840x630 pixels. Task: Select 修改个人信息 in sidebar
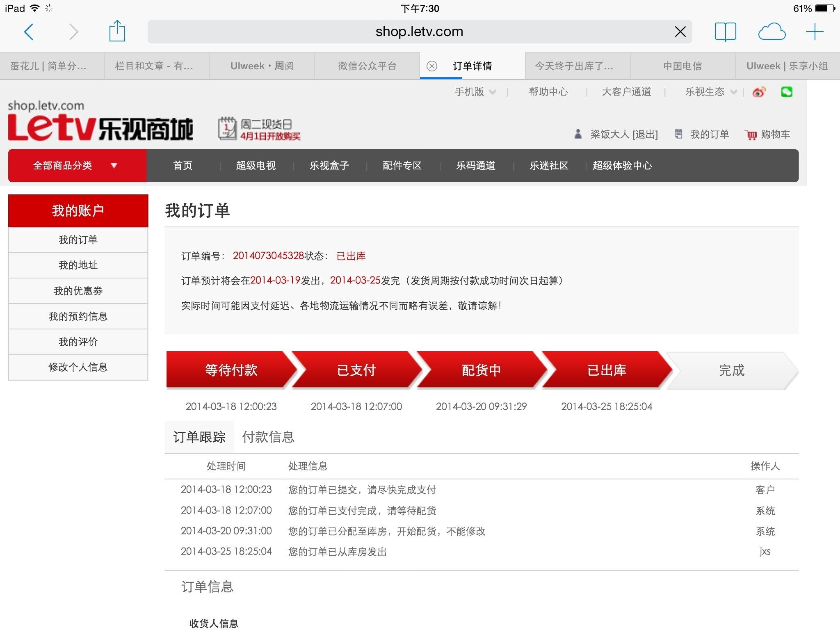coord(78,367)
